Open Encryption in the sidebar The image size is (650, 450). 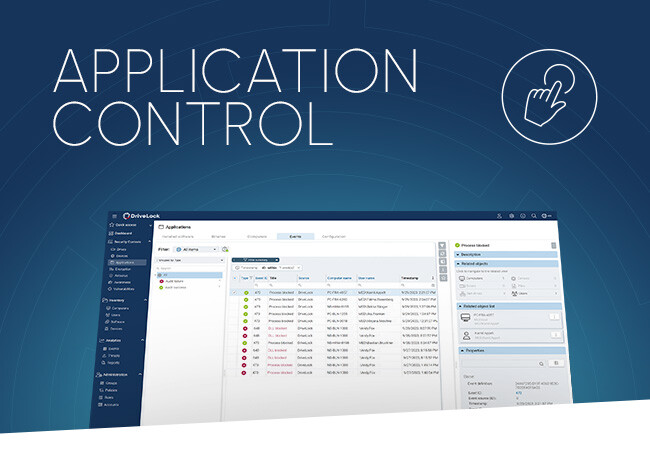(x=120, y=269)
